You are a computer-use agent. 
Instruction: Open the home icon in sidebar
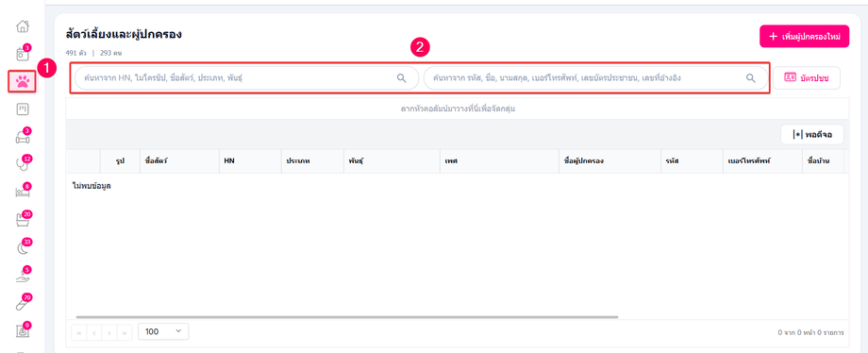coord(22,26)
